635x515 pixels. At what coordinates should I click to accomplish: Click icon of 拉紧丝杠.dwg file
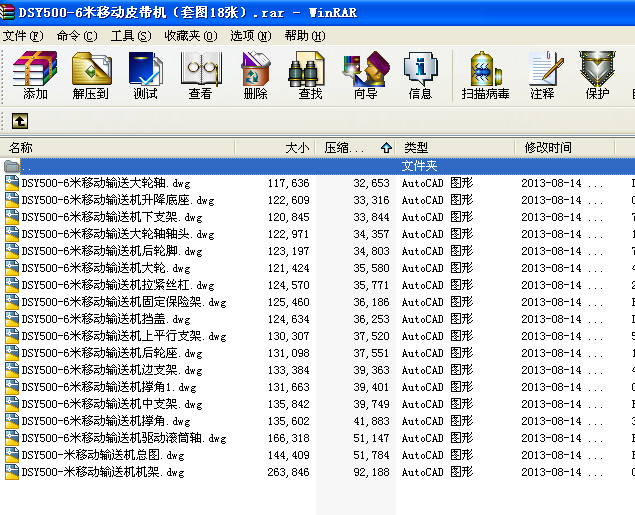(x=12, y=285)
